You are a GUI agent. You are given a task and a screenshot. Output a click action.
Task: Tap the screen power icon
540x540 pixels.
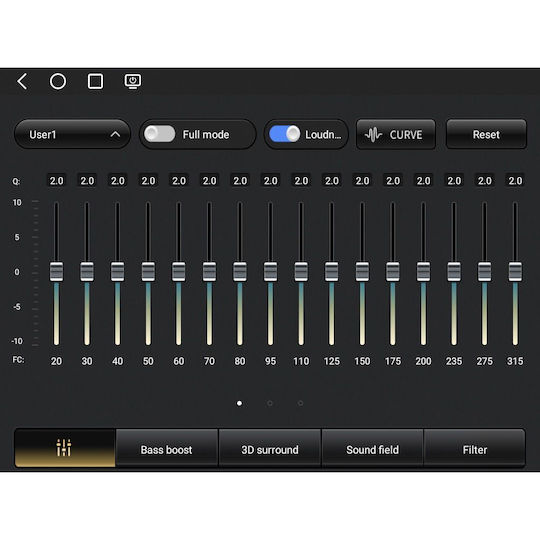133,82
